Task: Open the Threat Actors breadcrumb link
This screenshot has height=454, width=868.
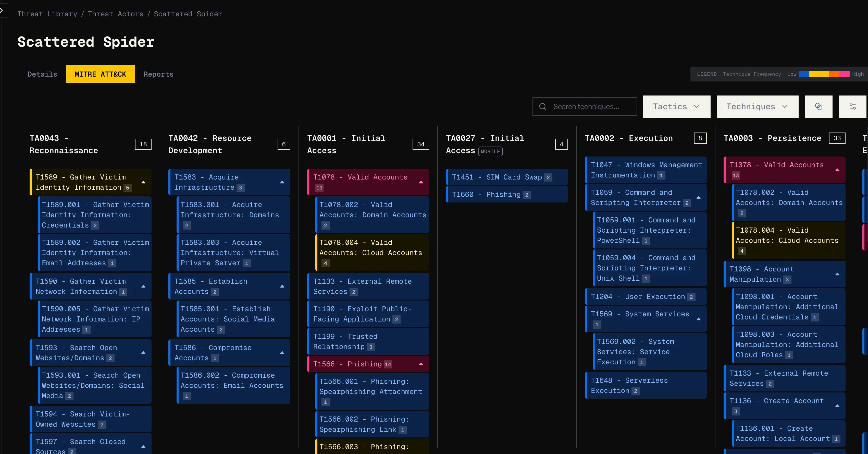Action: coord(116,14)
